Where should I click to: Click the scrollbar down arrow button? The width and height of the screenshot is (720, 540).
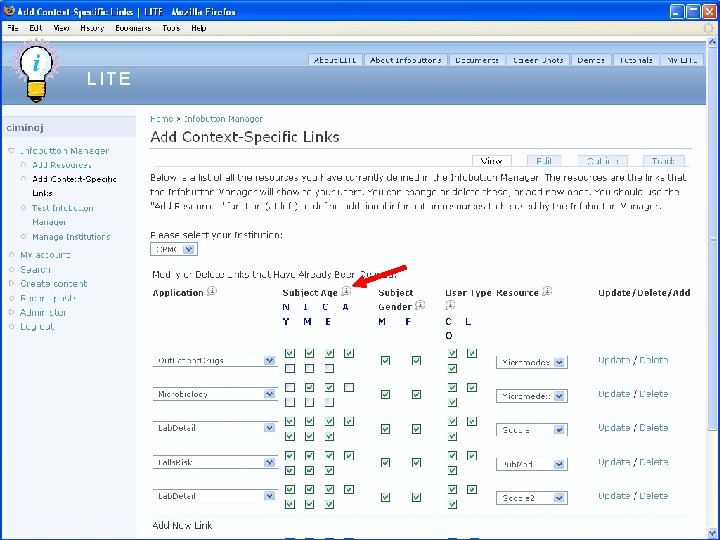712,534
